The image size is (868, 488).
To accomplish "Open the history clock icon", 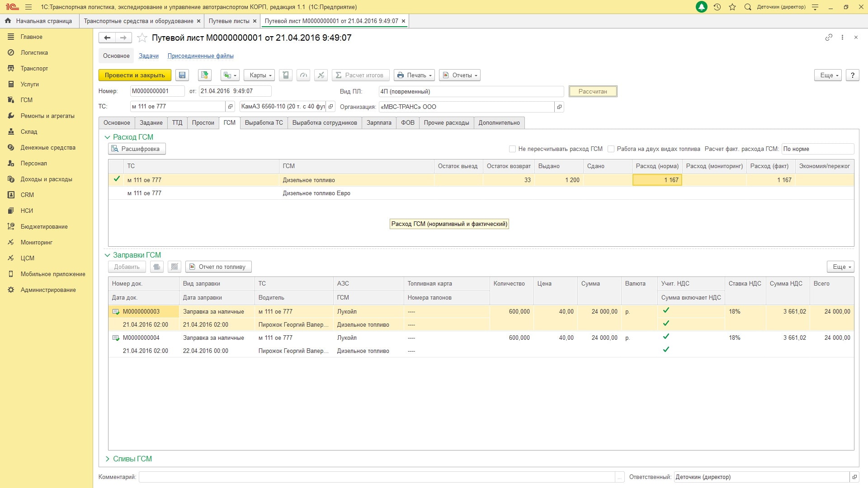I will (717, 7).
